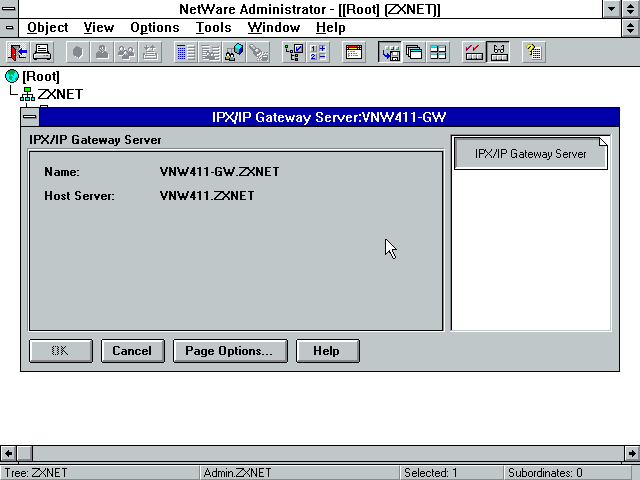Click the browser window toolbar icon
Screen dimensions: 640x480
coord(353,52)
